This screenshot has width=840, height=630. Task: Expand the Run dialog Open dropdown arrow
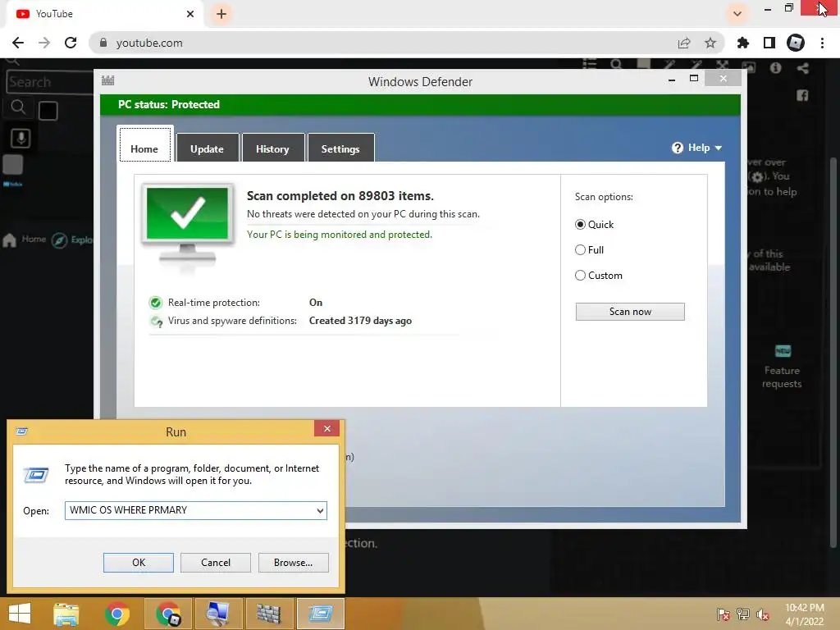[321, 510]
